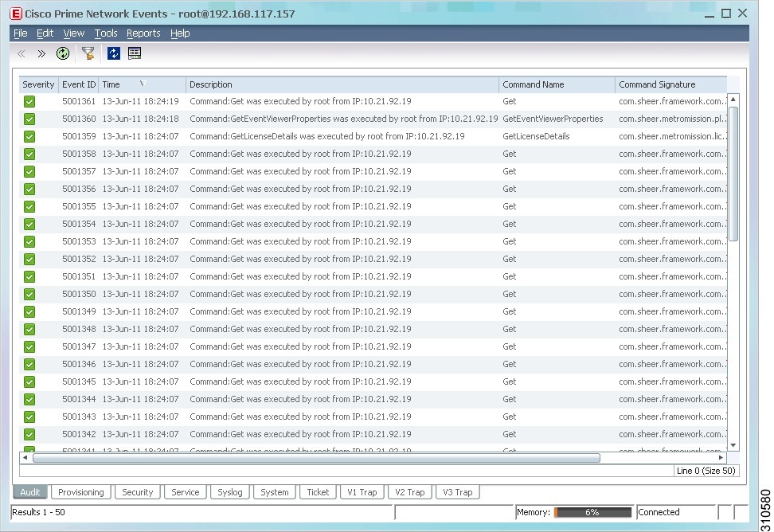
Task: Click the green Refresh icon
Action: click(63, 53)
